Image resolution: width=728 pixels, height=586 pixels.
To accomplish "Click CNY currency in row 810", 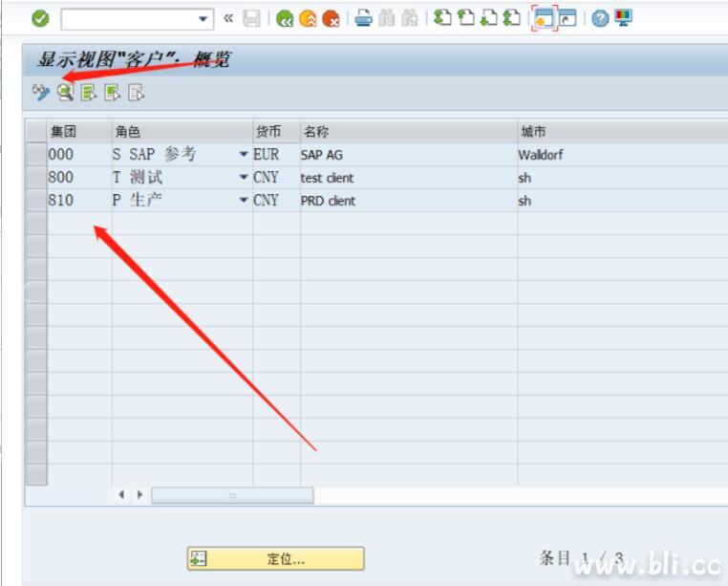I will (x=277, y=201).
